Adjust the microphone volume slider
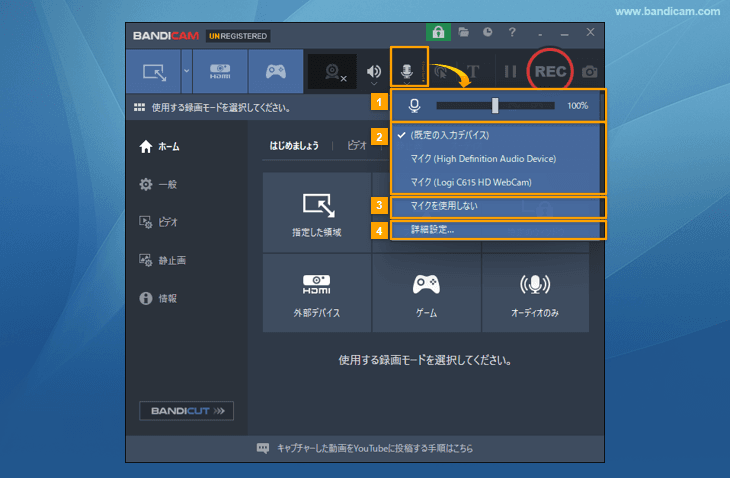 (x=495, y=106)
